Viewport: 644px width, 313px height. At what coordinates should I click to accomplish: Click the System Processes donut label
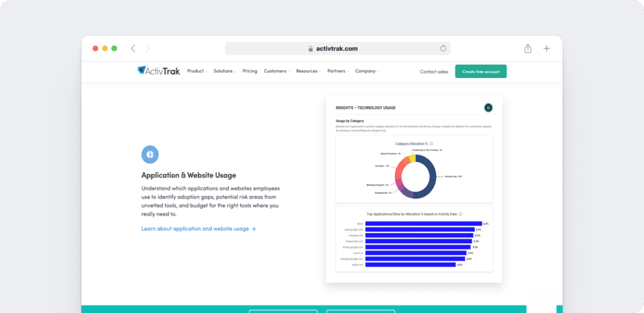[390, 154]
